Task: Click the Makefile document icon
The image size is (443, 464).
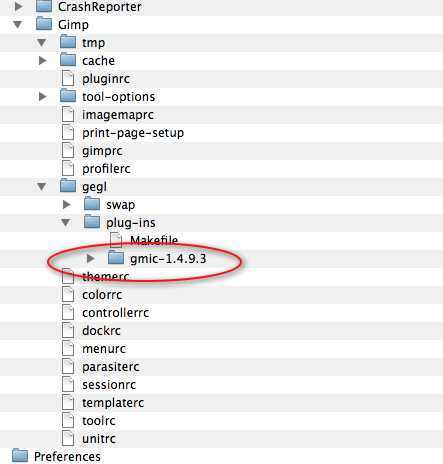Action: [116, 240]
